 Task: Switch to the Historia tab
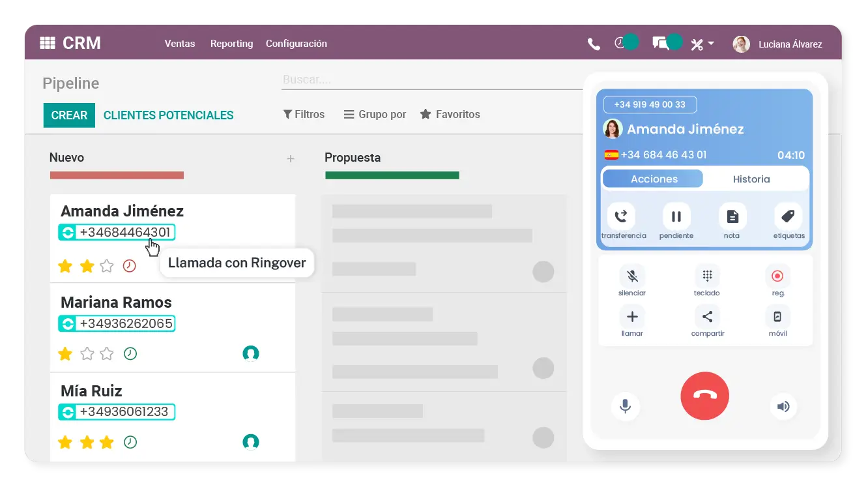(x=751, y=179)
